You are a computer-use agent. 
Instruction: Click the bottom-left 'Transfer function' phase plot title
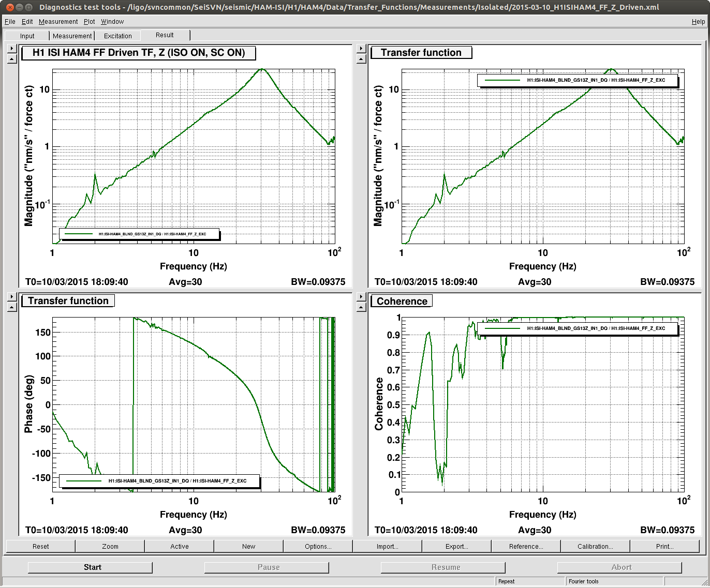coord(68,301)
